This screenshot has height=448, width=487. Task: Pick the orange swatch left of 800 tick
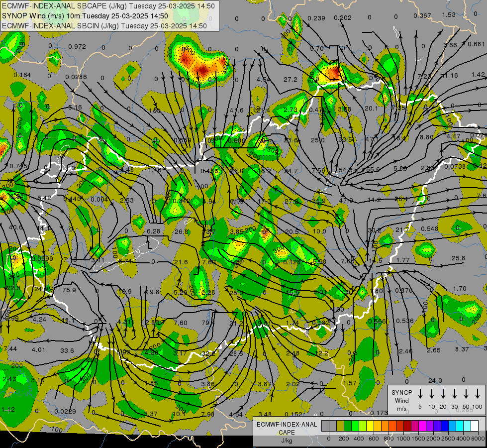(385, 426)
